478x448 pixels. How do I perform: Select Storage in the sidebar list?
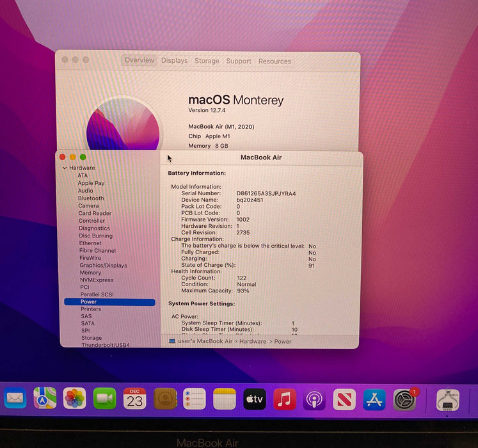coord(92,338)
